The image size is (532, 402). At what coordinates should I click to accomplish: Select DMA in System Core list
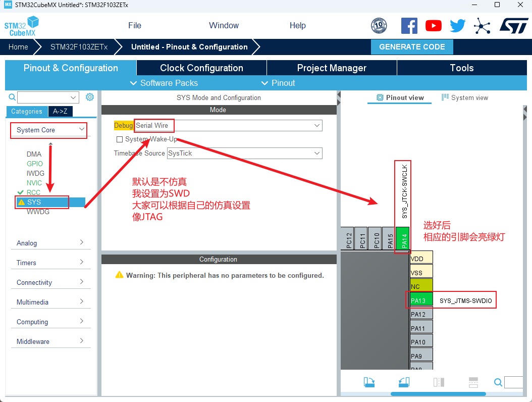point(34,154)
